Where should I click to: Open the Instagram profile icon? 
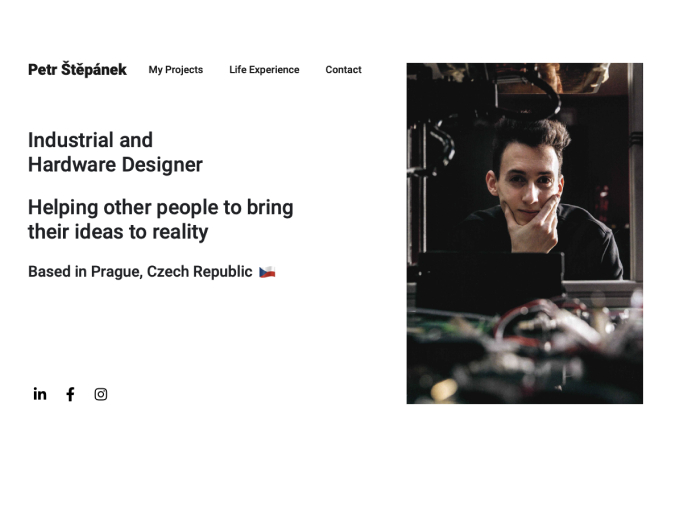(x=101, y=394)
